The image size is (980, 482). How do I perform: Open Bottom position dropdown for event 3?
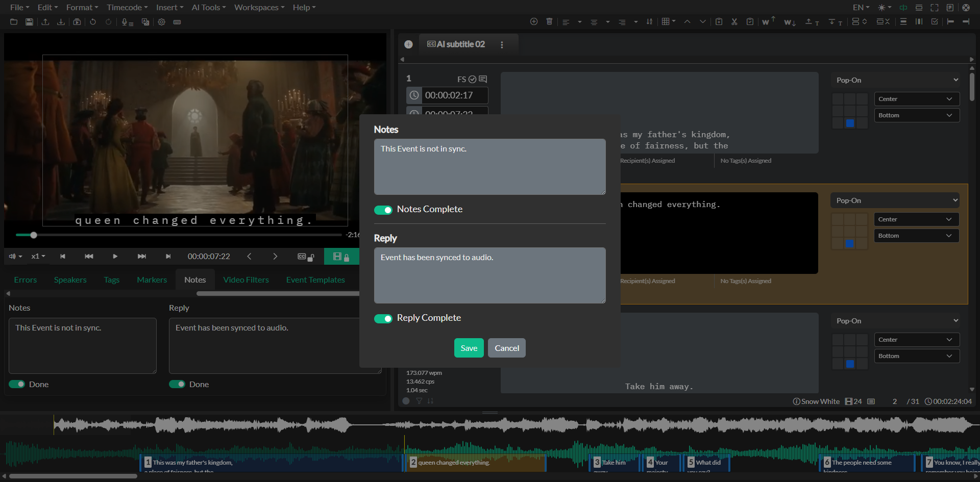(917, 356)
